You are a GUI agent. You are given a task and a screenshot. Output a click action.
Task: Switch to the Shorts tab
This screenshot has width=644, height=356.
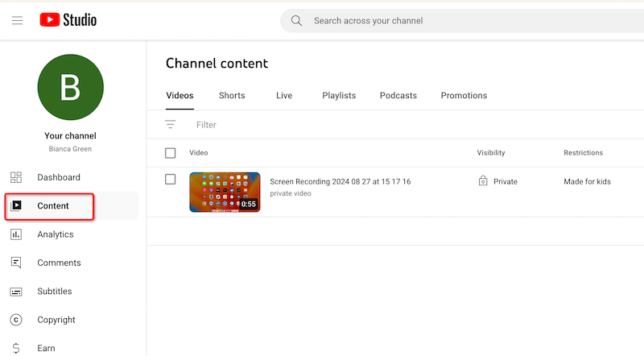(232, 96)
